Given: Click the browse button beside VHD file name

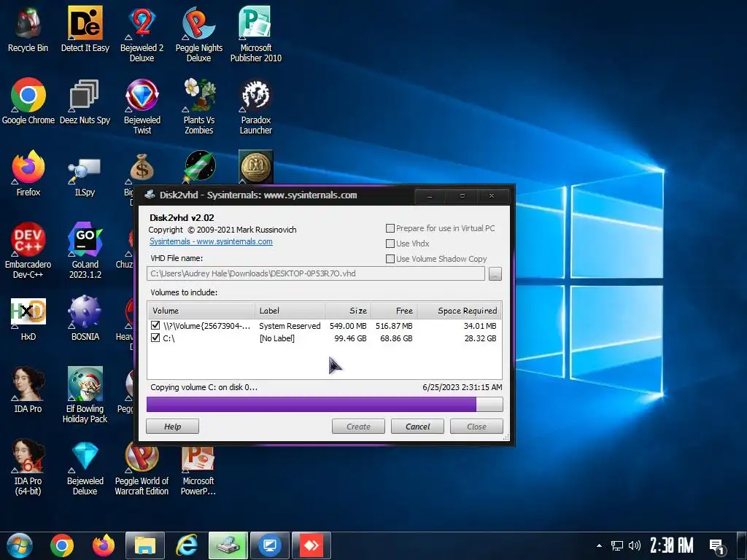Looking at the screenshot, I should point(495,274).
